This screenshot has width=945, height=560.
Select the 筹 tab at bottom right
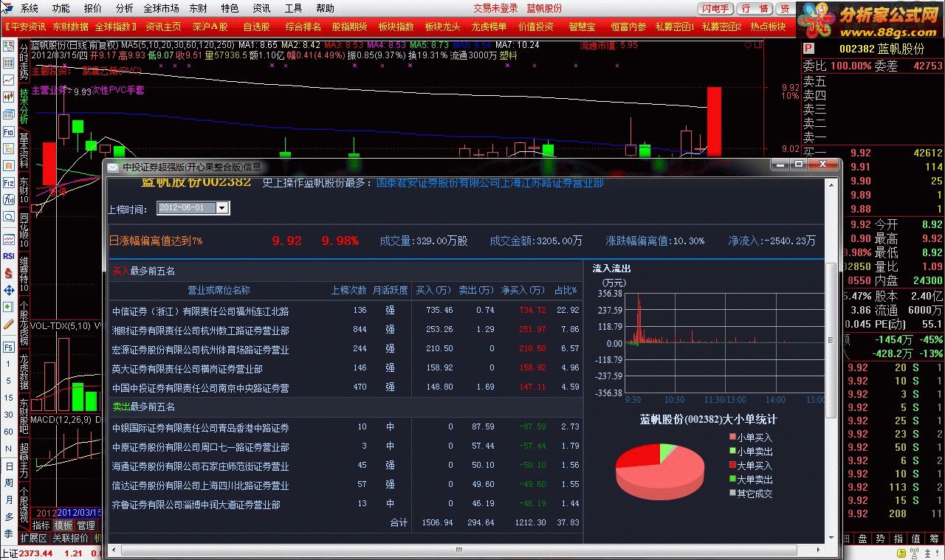click(934, 539)
